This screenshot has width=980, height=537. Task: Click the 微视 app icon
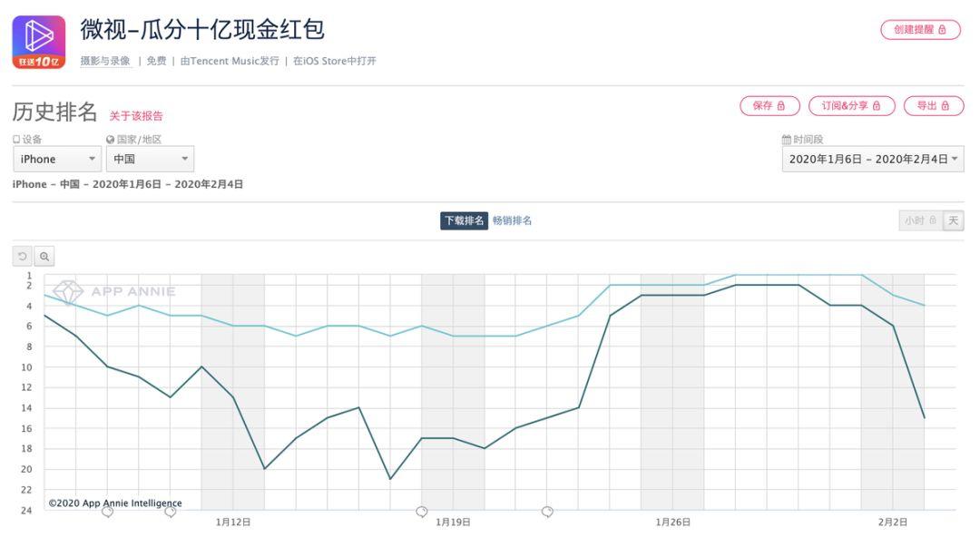click(x=39, y=42)
